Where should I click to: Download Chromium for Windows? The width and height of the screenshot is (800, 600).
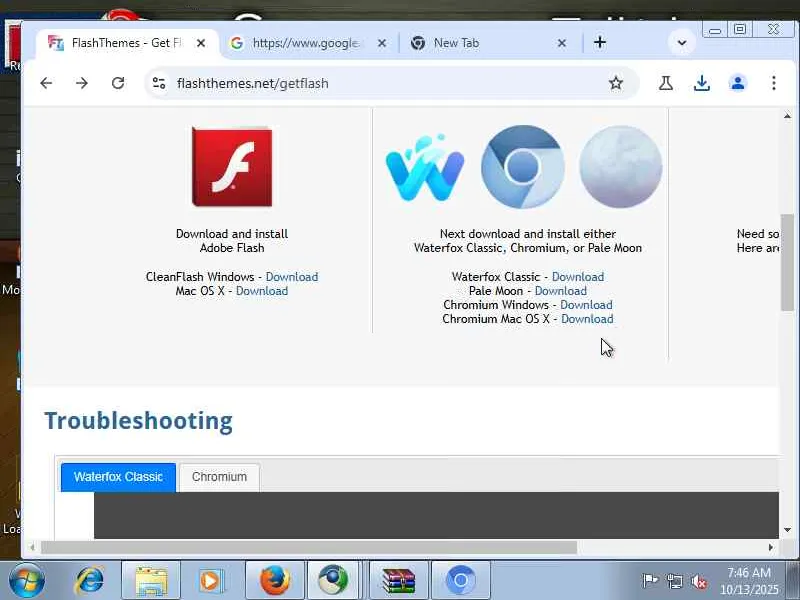coord(586,305)
